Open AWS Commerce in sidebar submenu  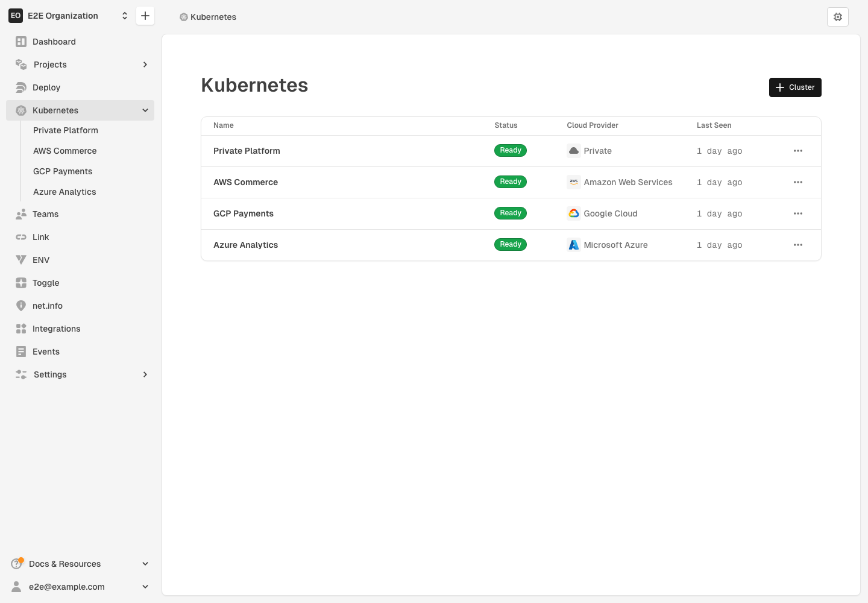coord(65,151)
